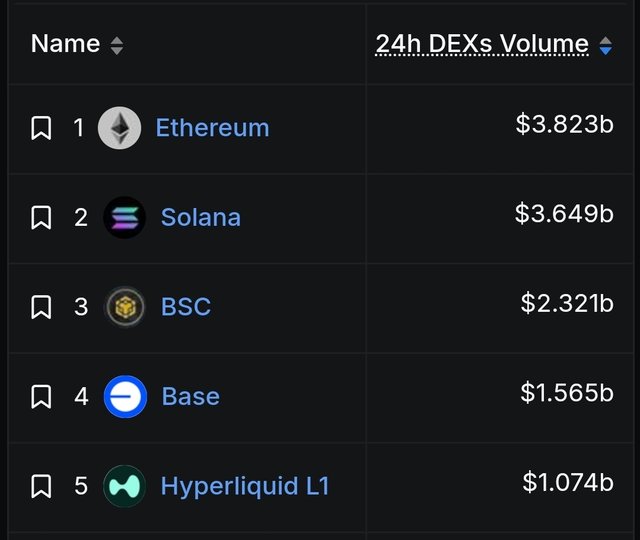The height and width of the screenshot is (540, 640).
Task: Open the Base chain link
Action: (x=191, y=396)
